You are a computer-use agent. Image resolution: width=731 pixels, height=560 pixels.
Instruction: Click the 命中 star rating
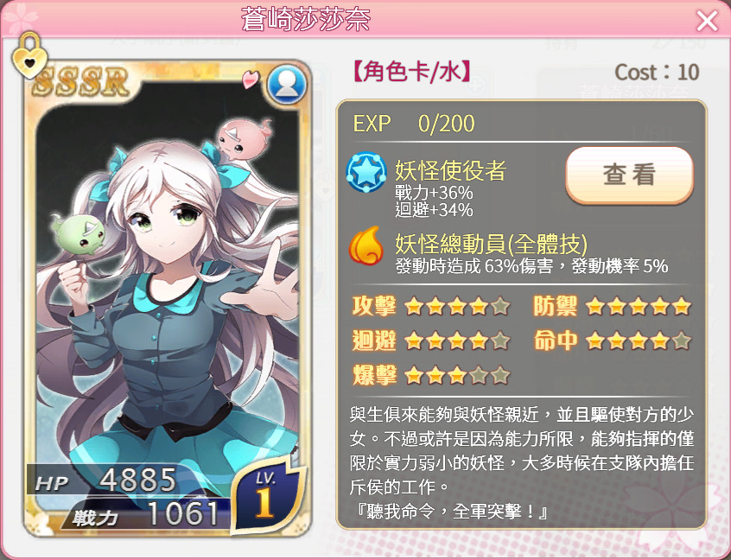click(x=639, y=340)
